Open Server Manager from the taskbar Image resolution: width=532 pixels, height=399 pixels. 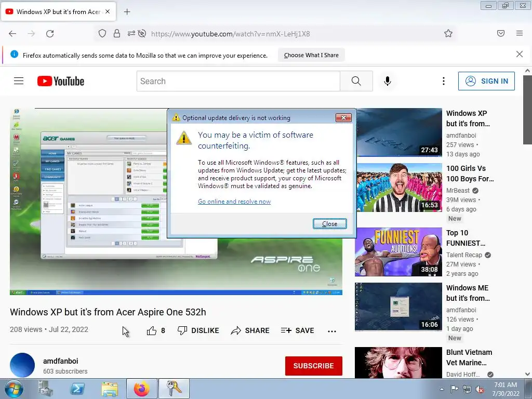click(46, 389)
